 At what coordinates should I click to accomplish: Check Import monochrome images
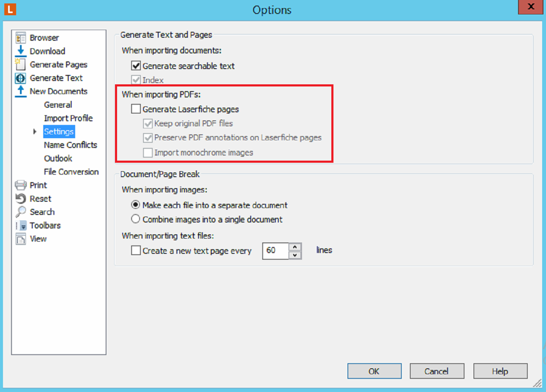pyautogui.click(x=148, y=153)
